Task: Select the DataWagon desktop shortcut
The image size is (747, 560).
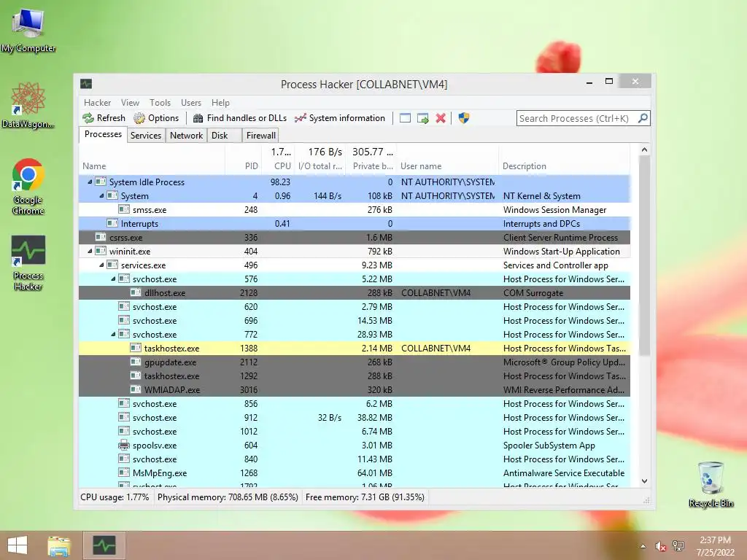Action: pos(28,105)
